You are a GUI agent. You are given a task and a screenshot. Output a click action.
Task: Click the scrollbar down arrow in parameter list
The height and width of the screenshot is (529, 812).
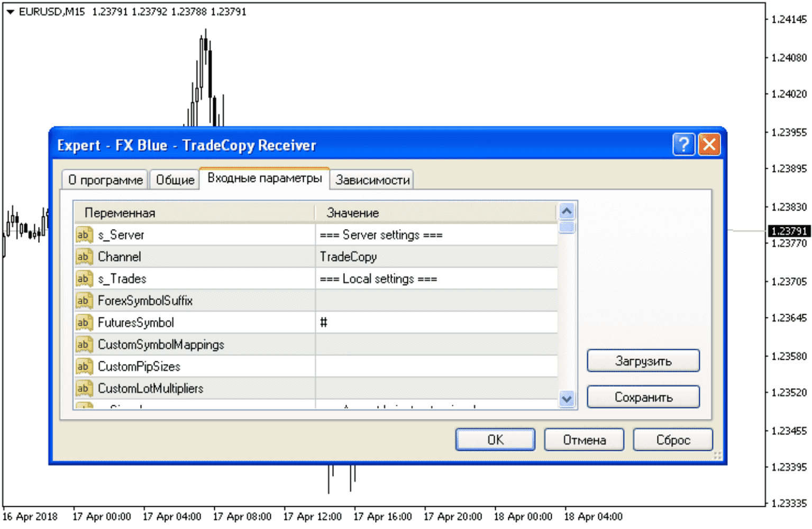tap(567, 399)
